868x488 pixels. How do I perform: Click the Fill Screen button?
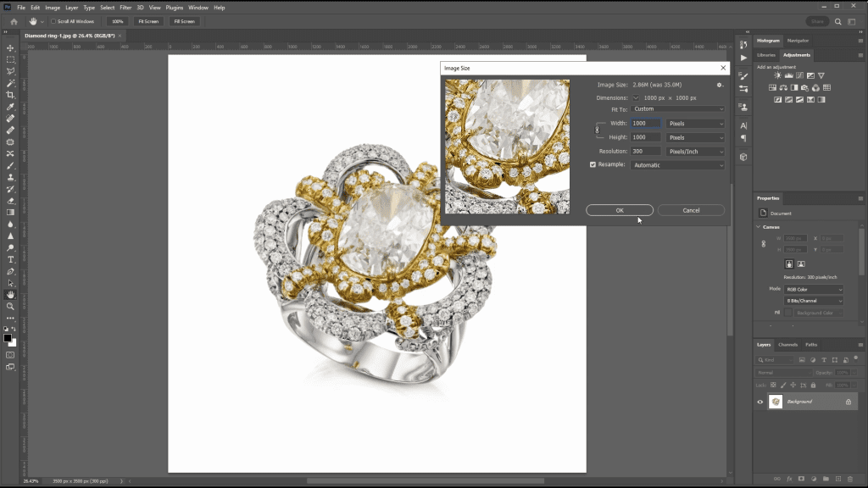point(184,21)
